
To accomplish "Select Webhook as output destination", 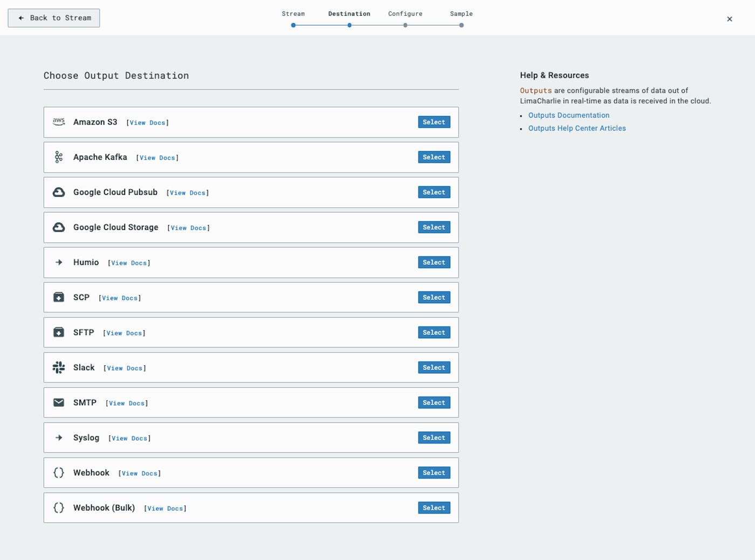I will click(434, 473).
